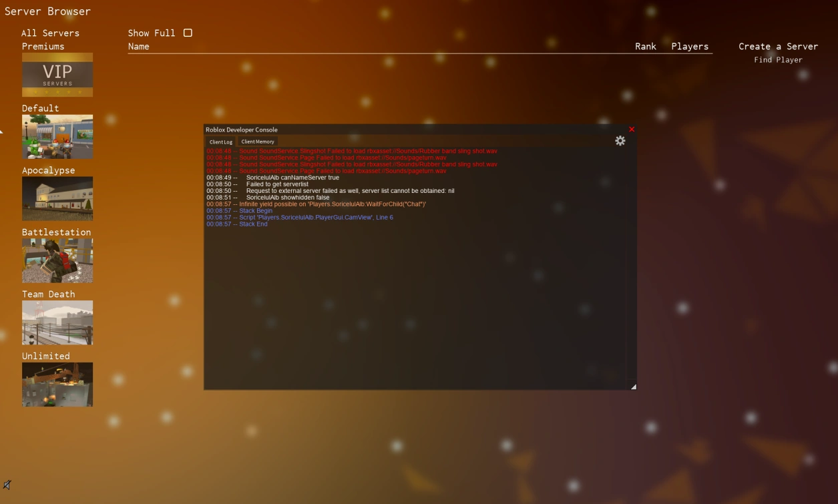This screenshot has height=504, width=838.
Task: Switch to the Client Log tab
Action: pyautogui.click(x=220, y=142)
